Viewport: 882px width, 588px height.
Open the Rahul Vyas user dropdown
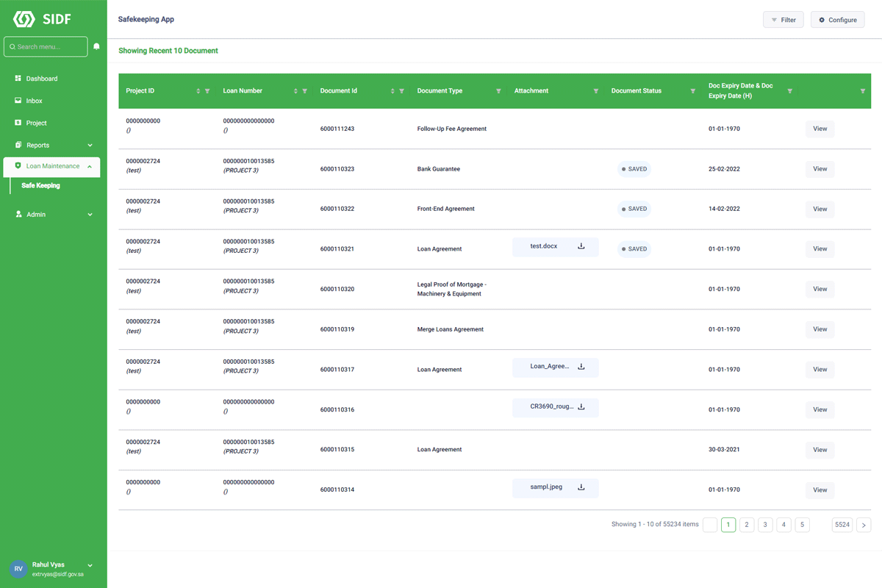pyautogui.click(x=90, y=565)
